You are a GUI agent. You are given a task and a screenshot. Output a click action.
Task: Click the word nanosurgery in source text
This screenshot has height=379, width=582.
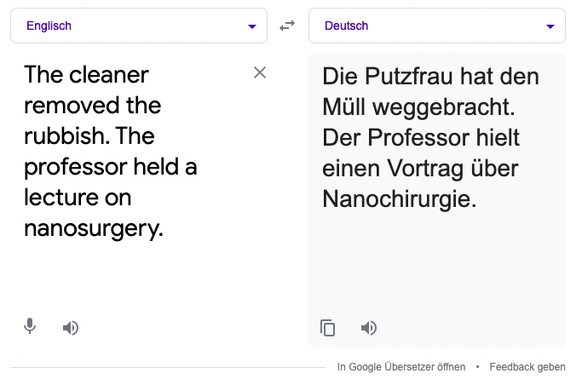click(92, 228)
